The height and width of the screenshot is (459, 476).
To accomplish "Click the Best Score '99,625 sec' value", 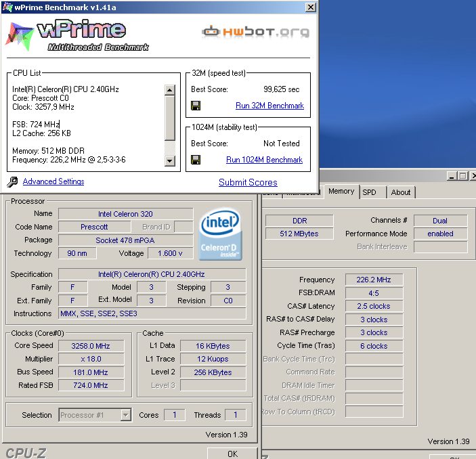I will coord(282,89).
